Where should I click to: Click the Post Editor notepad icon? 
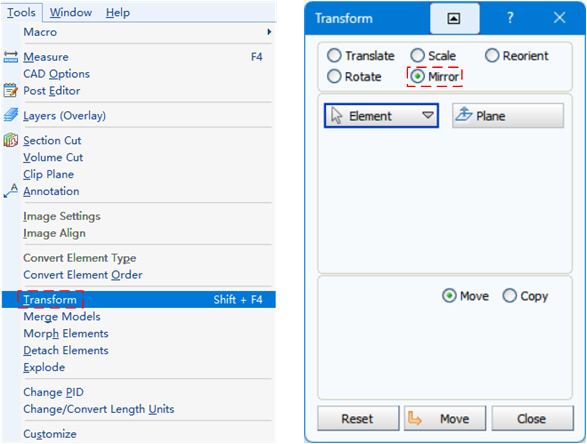click(10, 90)
